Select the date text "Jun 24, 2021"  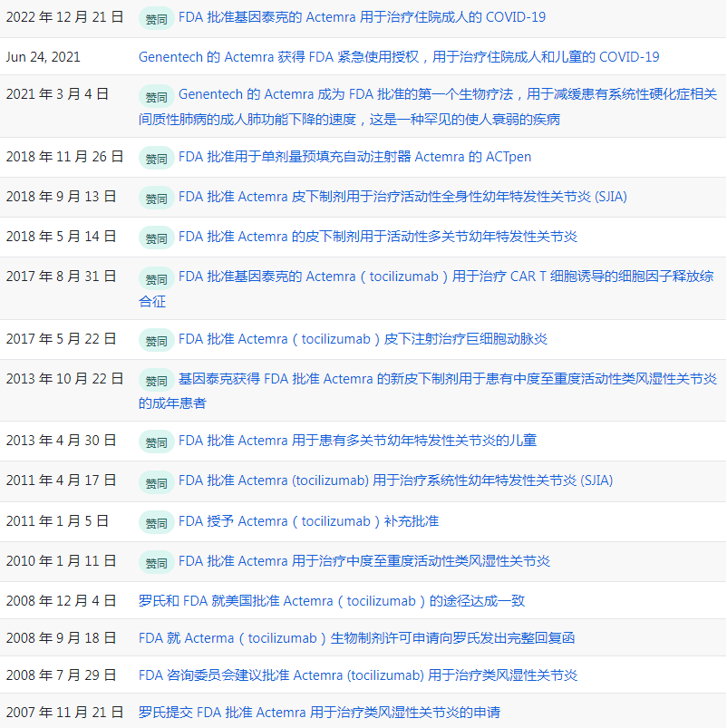tap(44, 56)
